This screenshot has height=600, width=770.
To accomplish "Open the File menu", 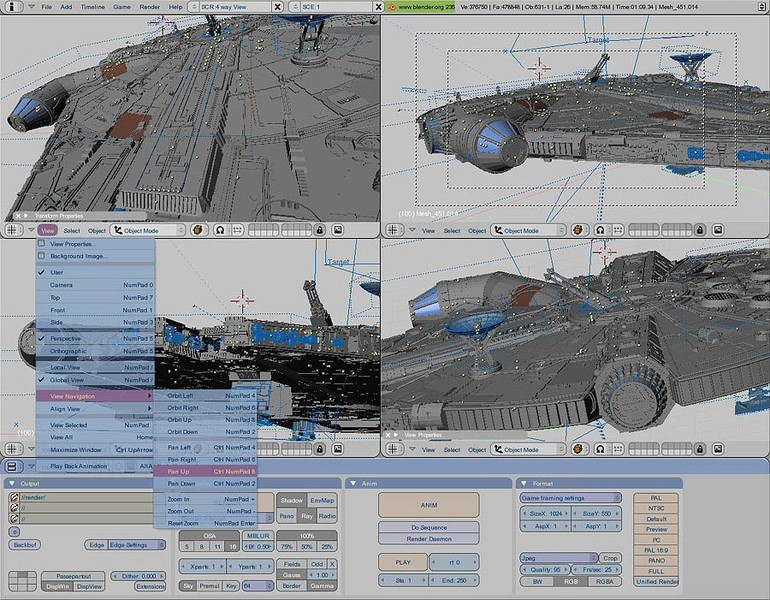I will pyautogui.click(x=47, y=7).
